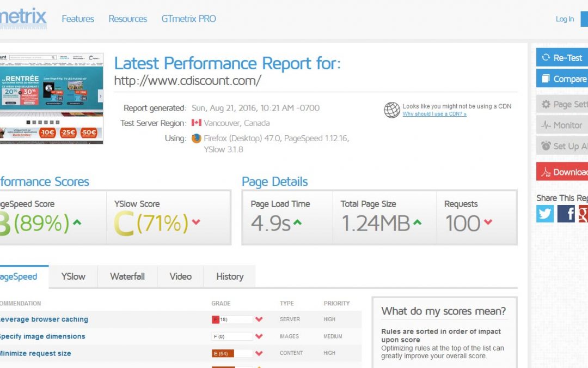Switch to the PageSpeed tab
588x368 pixels.
point(24,277)
